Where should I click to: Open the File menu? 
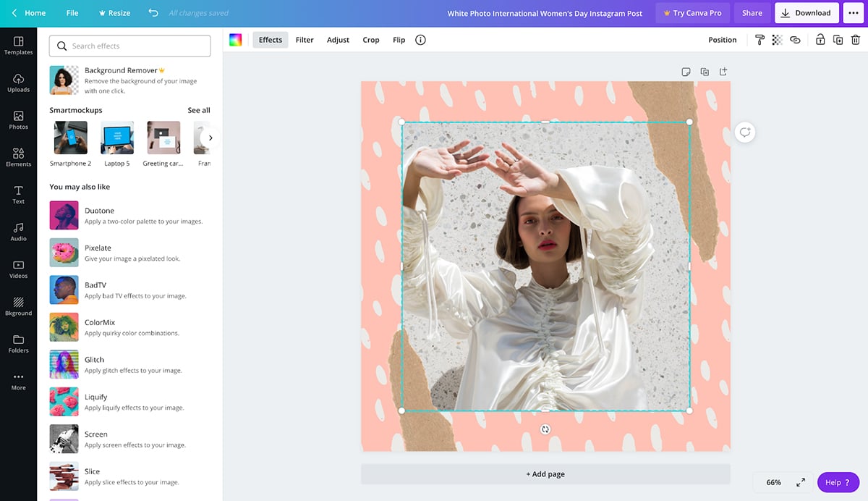[72, 13]
